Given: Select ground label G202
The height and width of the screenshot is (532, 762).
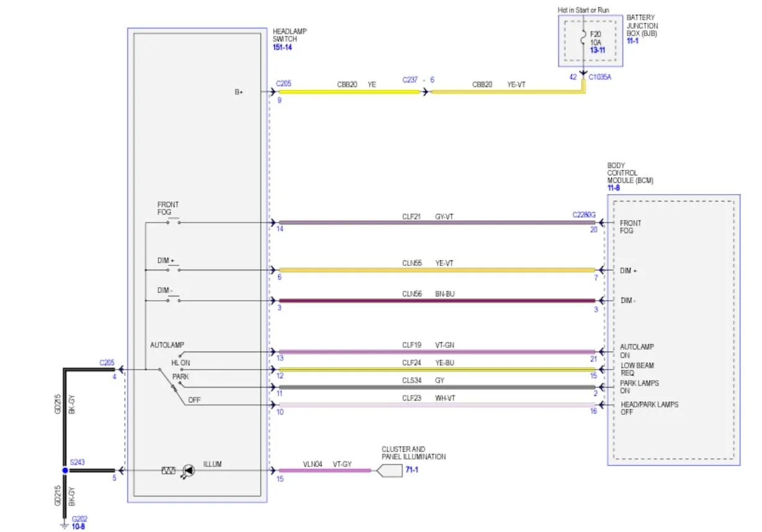Looking at the screenshot, I should 79,520.
